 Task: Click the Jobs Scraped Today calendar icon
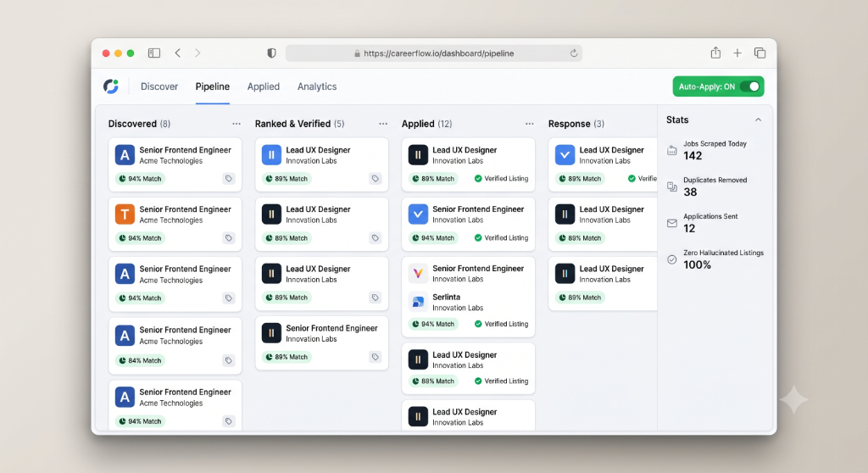pyautogui.click(x=672, y=150)
